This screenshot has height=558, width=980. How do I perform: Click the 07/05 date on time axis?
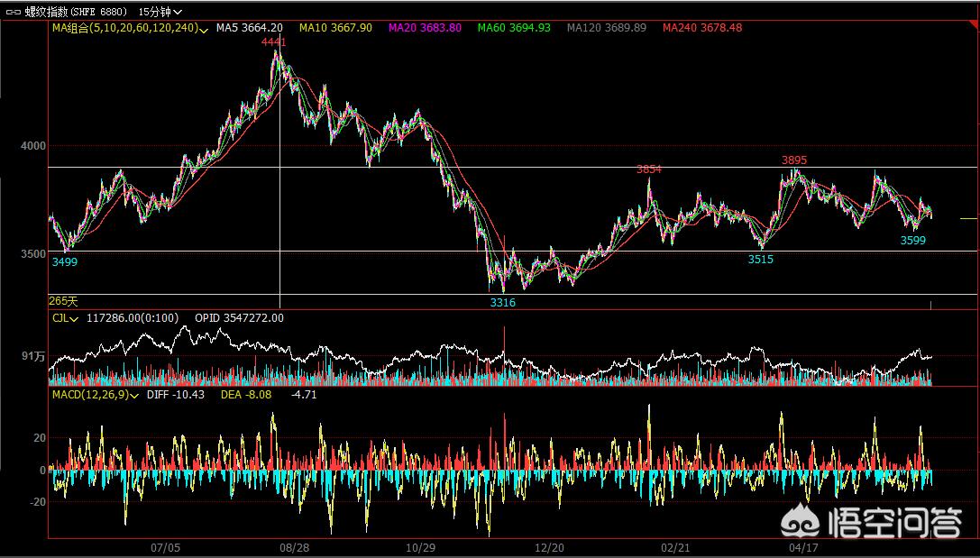coord(166,548)
